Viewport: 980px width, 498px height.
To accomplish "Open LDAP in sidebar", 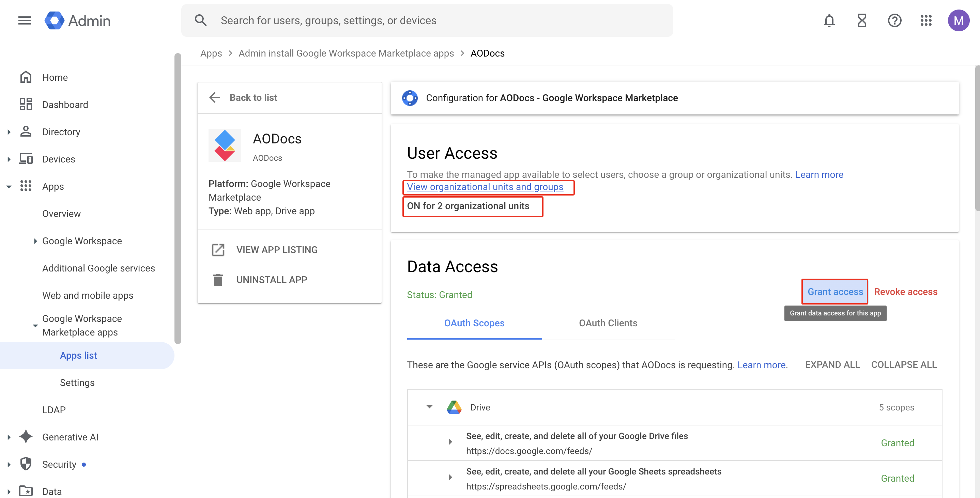I will coord(54,410).
